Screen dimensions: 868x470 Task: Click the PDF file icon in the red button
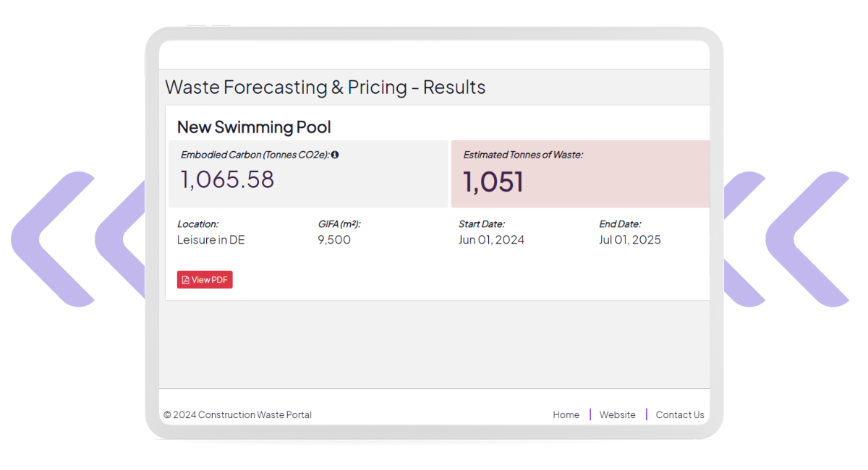(186, 280)
